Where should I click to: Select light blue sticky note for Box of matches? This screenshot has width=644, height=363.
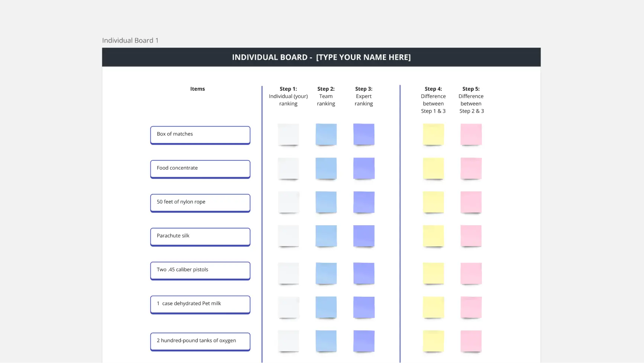(x=326, y=134)
